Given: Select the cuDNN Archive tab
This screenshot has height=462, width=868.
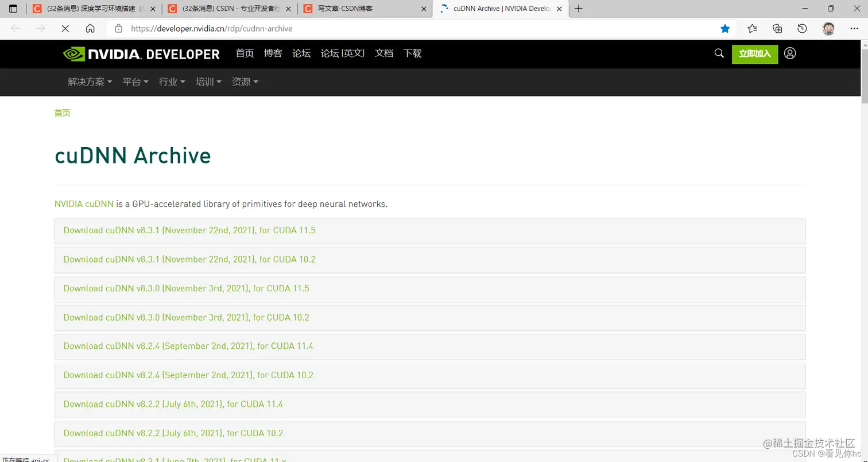Looking at the screenshot, I should 501,9.
